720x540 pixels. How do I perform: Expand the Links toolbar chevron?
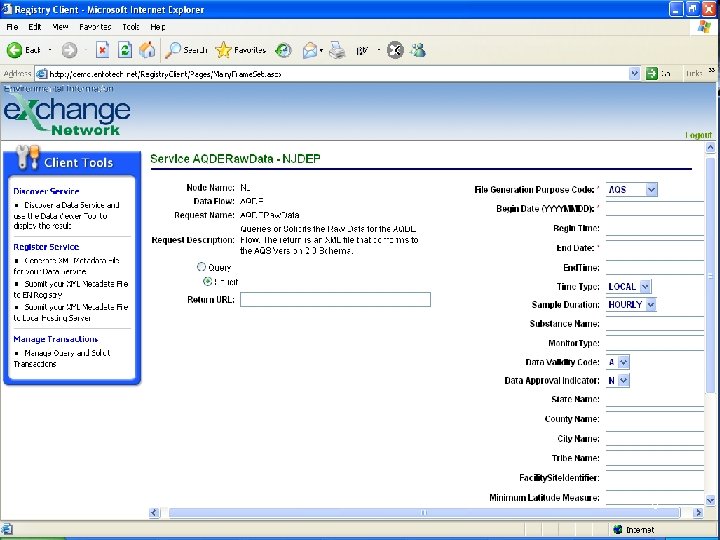tap(711, 70)
